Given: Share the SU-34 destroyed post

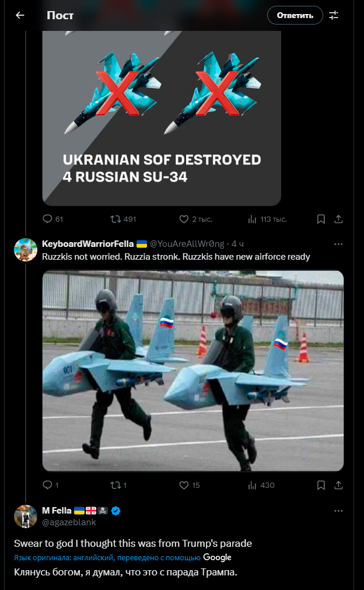Looking at the screenshot, I should pos(338,219).
